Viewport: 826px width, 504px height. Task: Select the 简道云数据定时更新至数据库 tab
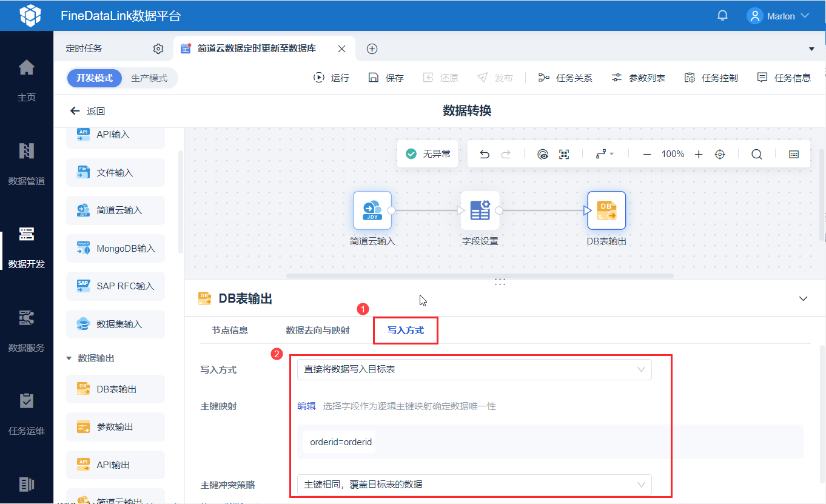pos(257,49)
